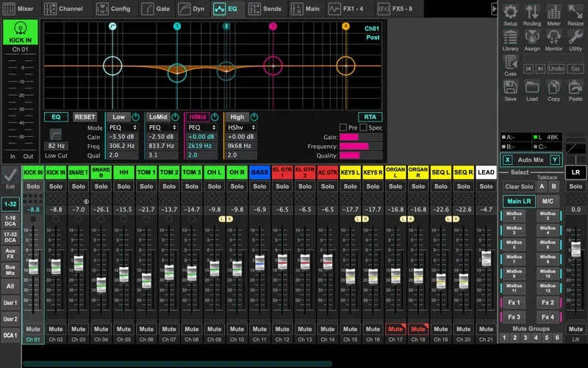Open the Cues list icon

510,66
